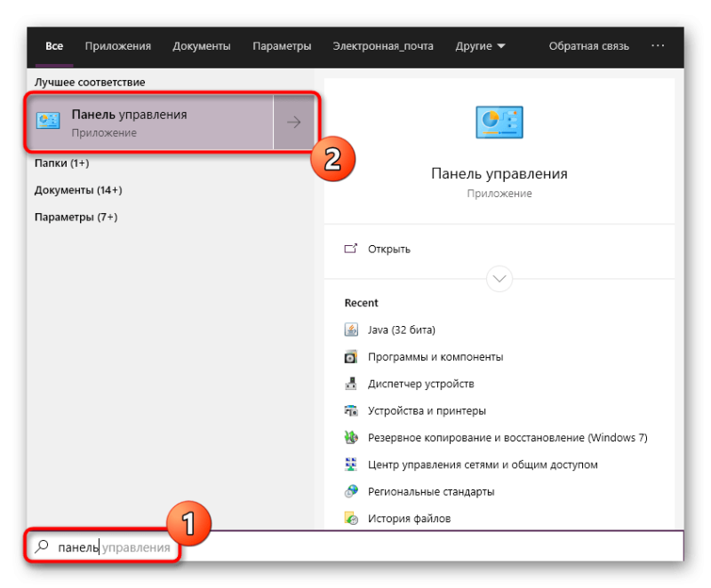Expand the Документы (14+) group
The width and height of the screenshot is (711, 588).
[x=78, y=190]
